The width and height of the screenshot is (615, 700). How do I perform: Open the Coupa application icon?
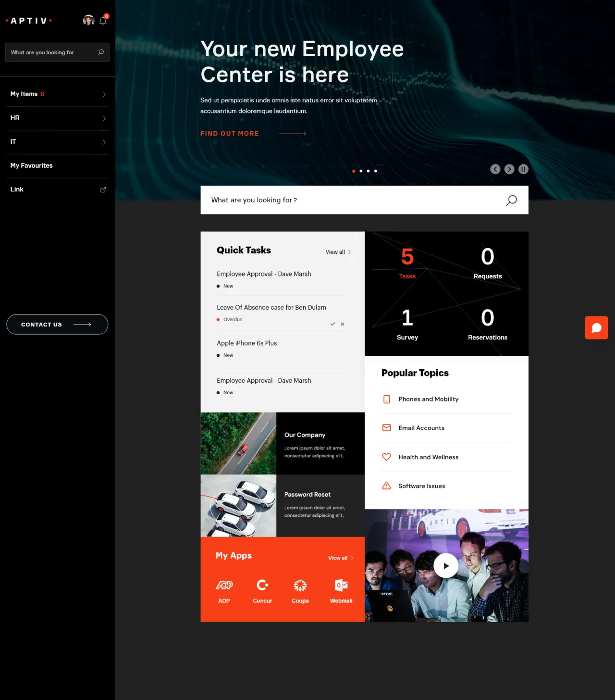(300, 586)
